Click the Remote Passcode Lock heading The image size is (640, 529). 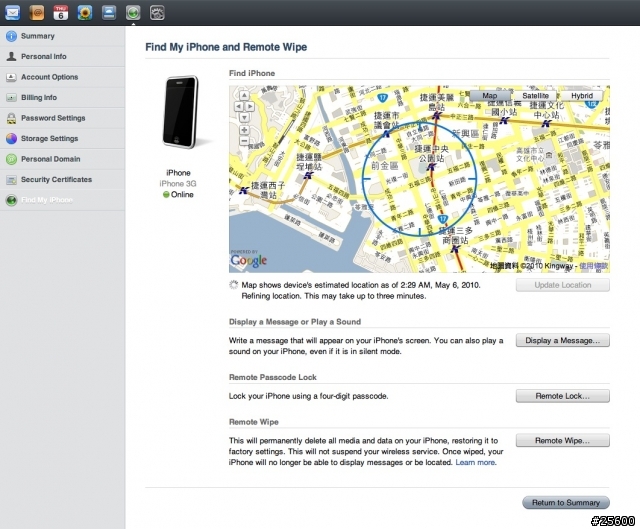[273, 377]
